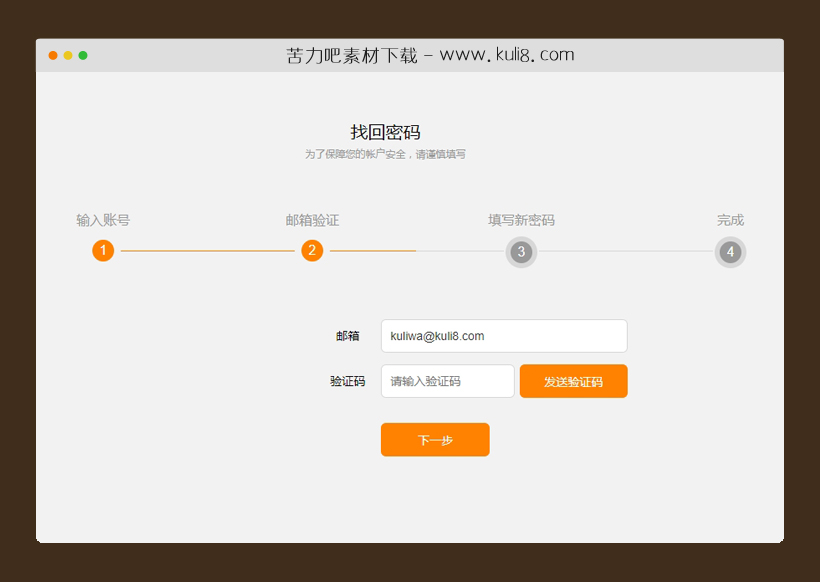This screenshot has width=820, height=582.
Task: Select the gray step 3 circle
Action: [521, 252]
